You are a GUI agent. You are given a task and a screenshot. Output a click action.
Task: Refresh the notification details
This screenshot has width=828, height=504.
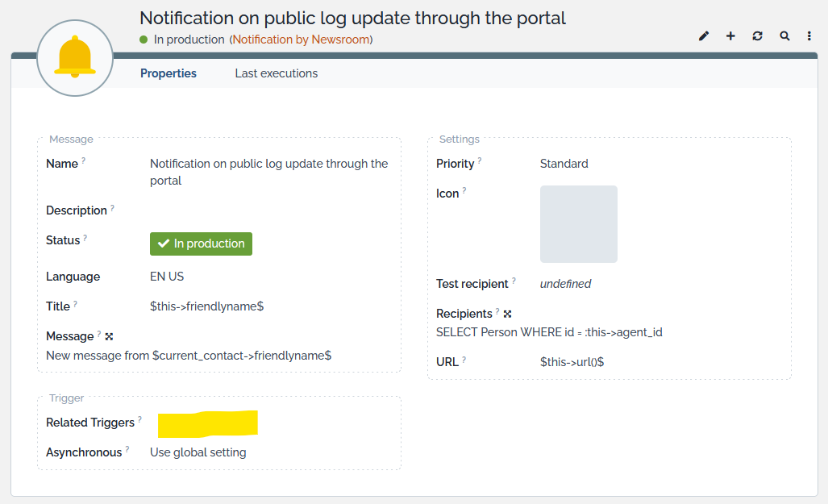(757, 36)
